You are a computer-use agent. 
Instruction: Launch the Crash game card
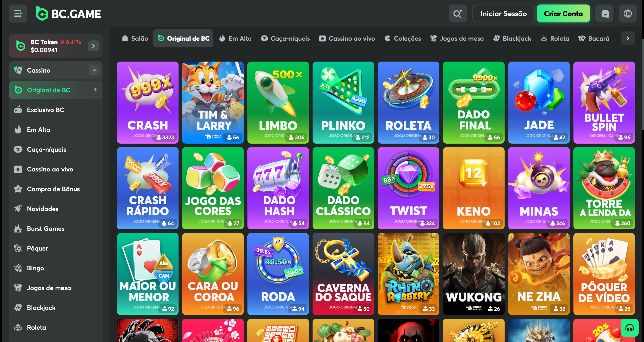coord(148,103)
